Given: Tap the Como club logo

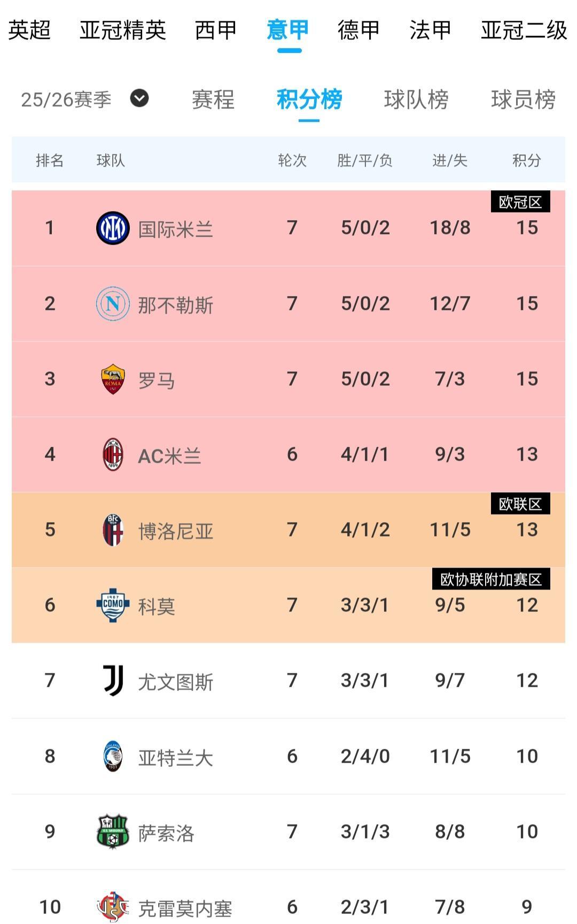Looking at the screenshot, I should click(x=113, y=605).
